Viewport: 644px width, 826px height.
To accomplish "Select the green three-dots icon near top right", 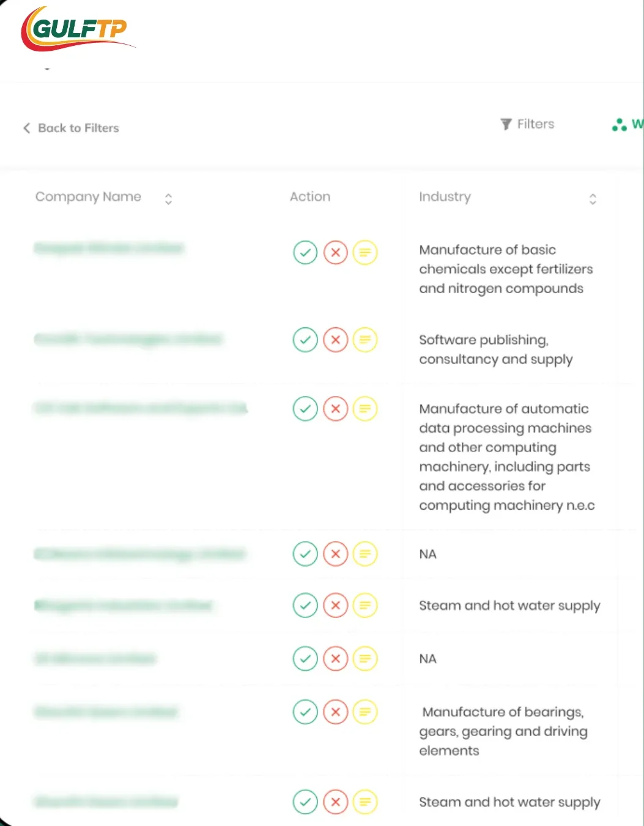I will click(x=619, y=125).
